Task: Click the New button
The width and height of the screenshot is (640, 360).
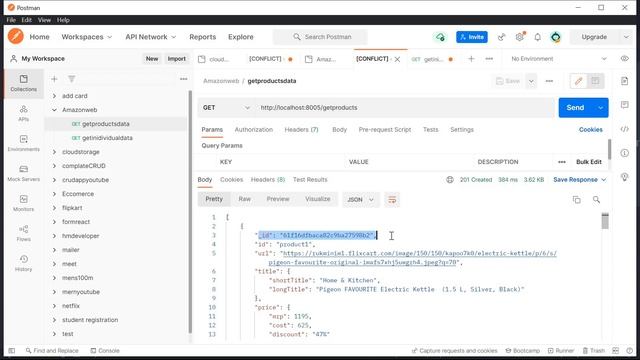Action: click(x=152, y=59)
